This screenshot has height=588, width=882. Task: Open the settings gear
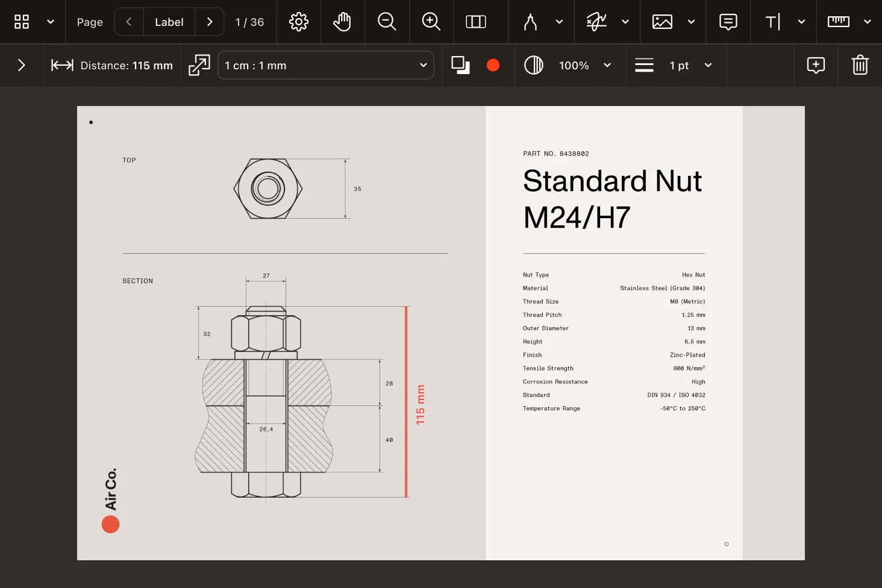tap(299, 22)
